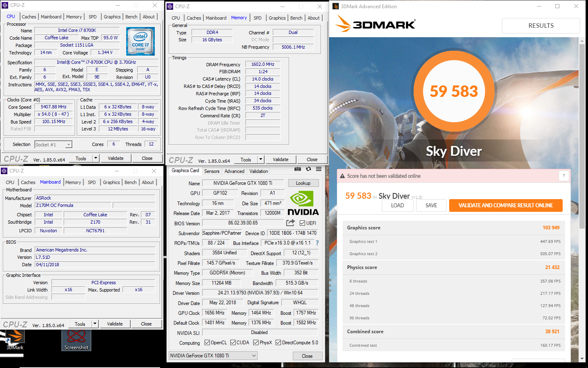Click the orange 59 583 score circle
This screenshot has width=588, height=368.
[454, 91]
